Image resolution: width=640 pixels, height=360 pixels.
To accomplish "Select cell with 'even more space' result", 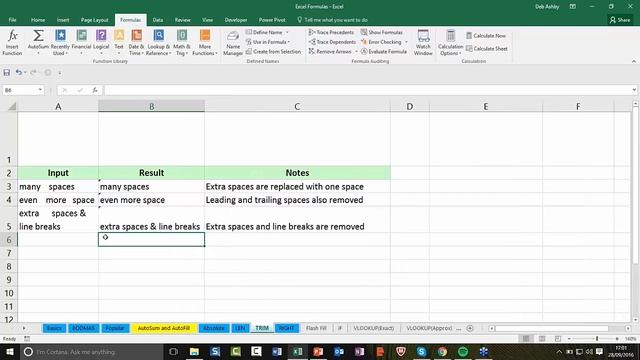I will (151, 200).
